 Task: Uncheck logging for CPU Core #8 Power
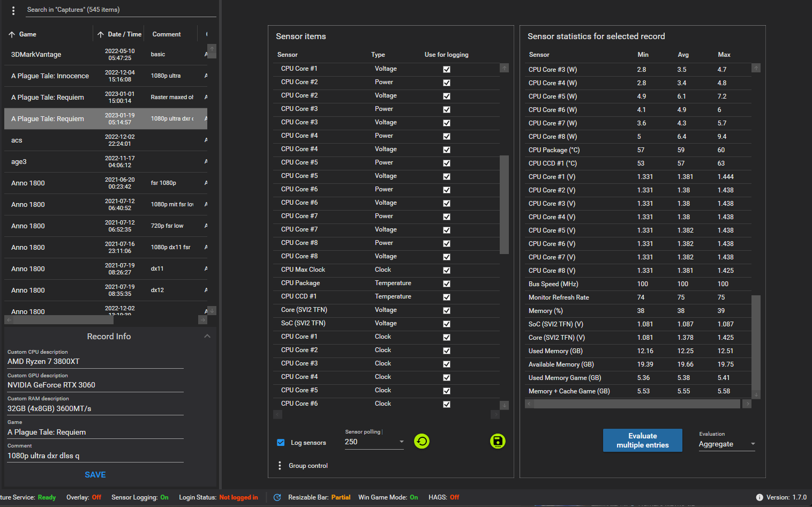click(447, 243)
